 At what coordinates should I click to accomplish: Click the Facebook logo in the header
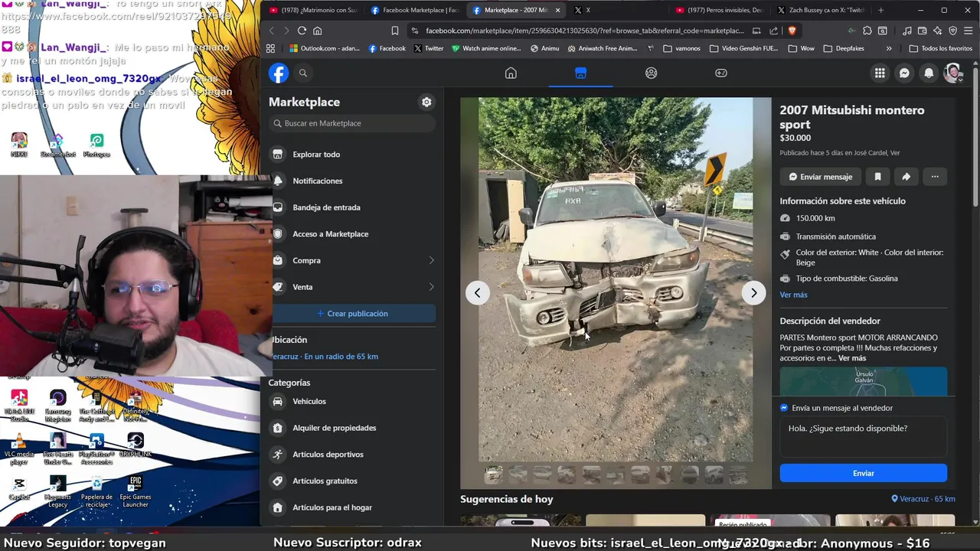point(279,73)
